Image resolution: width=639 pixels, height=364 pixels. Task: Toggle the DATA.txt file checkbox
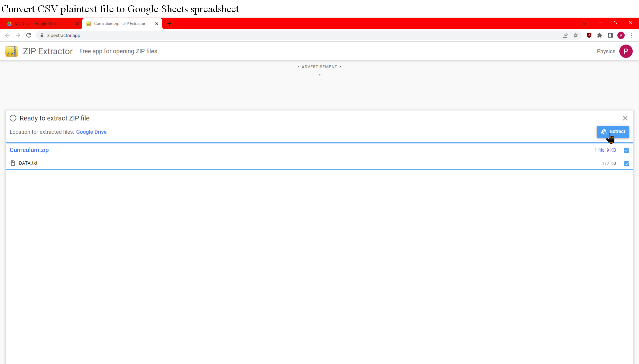(x=627, y=163)
